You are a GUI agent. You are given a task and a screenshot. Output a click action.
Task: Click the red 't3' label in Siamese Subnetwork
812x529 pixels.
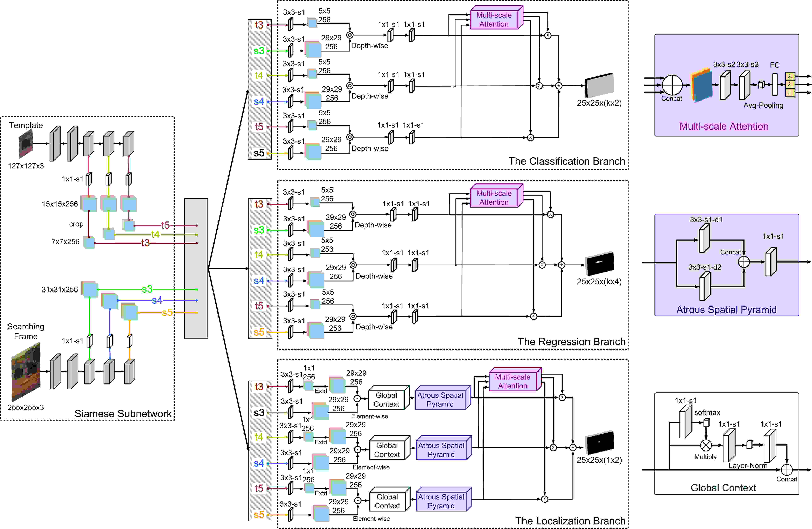[x=146, y=243]
